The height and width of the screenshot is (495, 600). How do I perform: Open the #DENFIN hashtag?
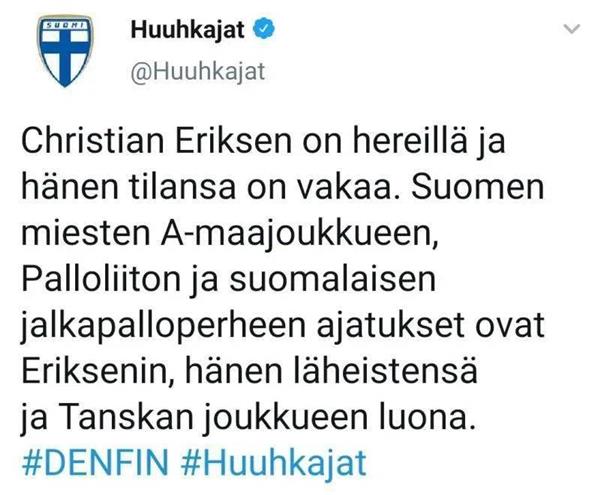[x=95, y=463]
